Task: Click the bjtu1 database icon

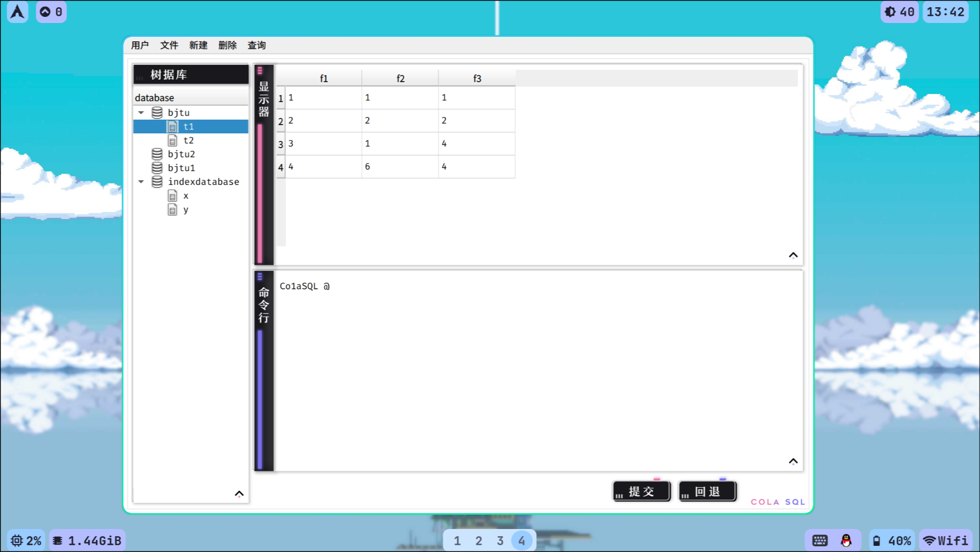Action: (x=157, y=168)
